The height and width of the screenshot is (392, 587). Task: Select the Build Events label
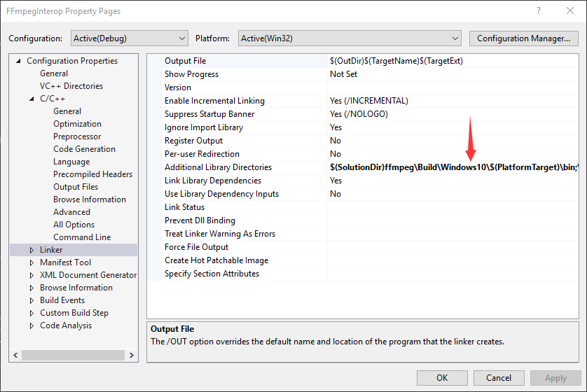pos(62,300)
